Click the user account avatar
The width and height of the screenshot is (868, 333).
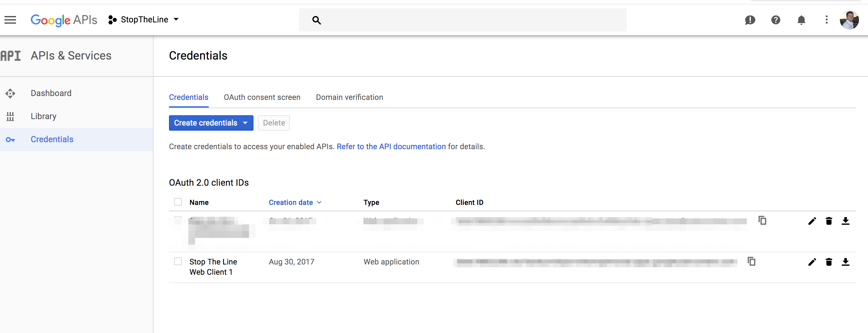(x=849, y=20)
